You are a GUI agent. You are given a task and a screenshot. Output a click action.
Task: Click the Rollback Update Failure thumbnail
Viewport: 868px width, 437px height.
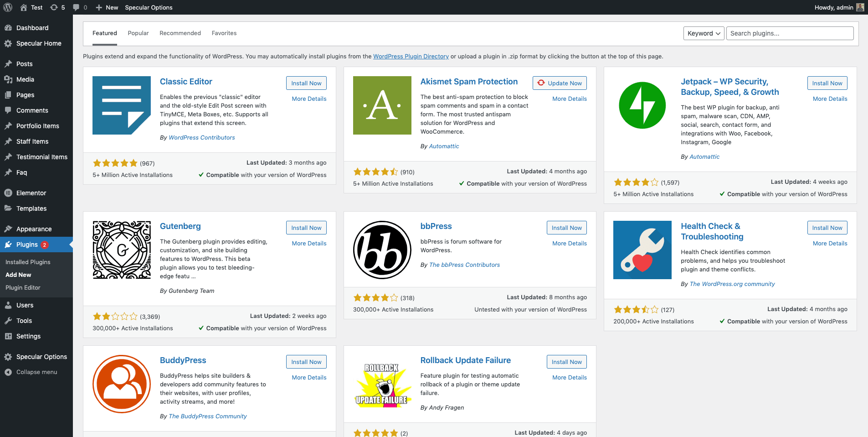[382, 384]
